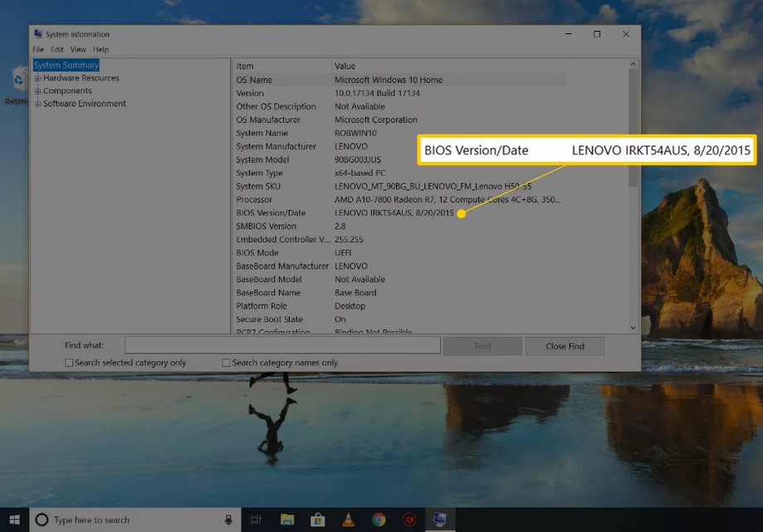
Task: Open VLC media player from the taskbar
Action: [349, 520]
